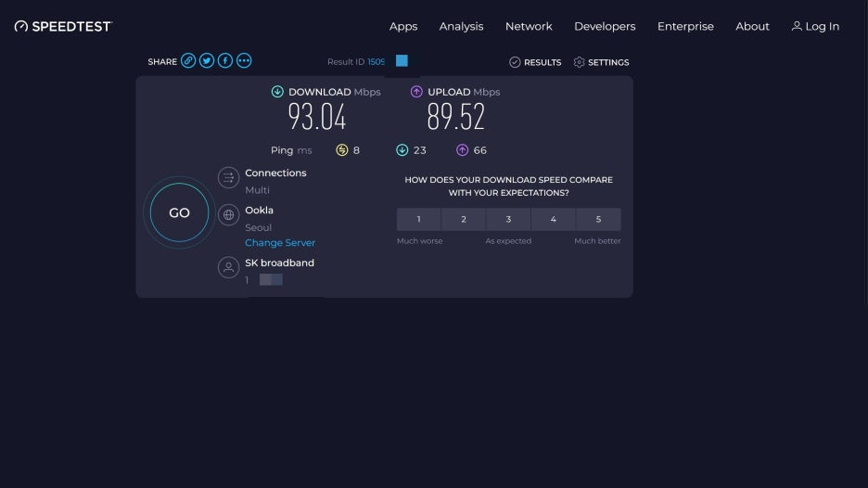Click the Ookla server name
The height and width of the screenshot is (488, 868).
tap(259, 210)
